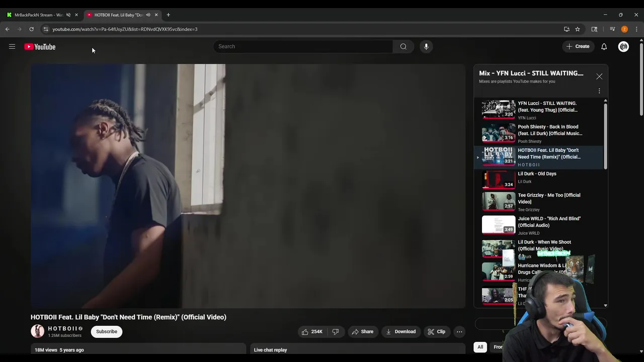Like the video with 254K likes
This screenshot has width=644, height=362.
312,332
